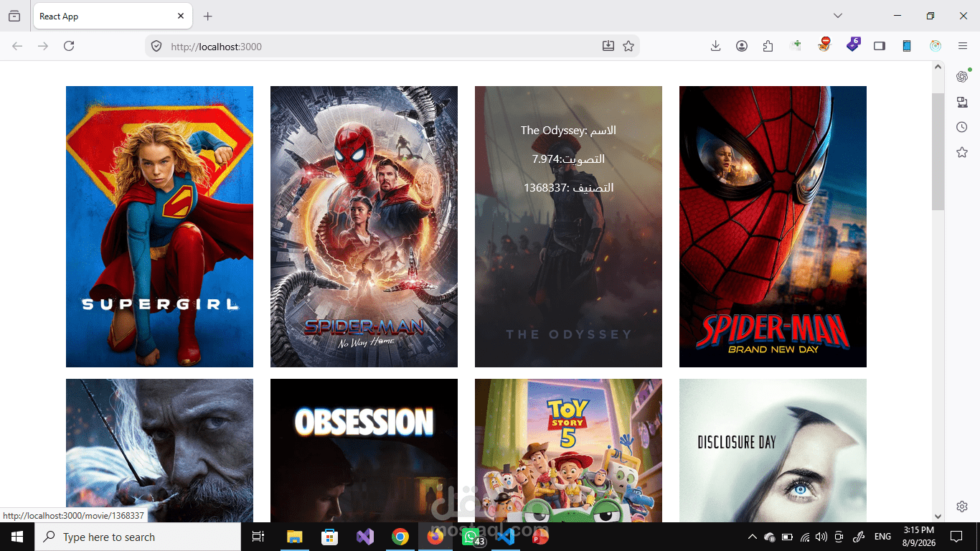Open Windows Task View

[258, 537]
